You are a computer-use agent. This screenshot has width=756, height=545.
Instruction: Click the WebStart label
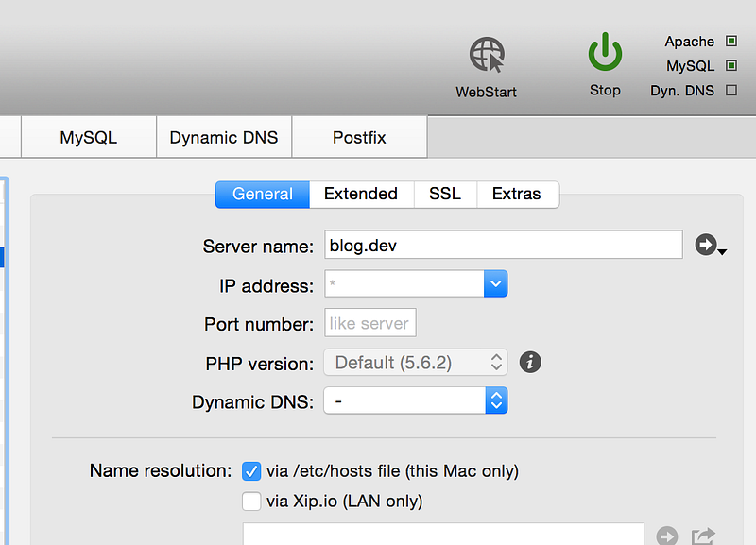(486, 92)
